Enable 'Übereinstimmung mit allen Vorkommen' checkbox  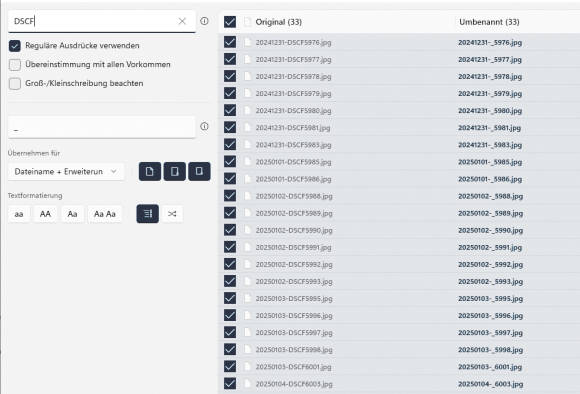coord(15,65)
